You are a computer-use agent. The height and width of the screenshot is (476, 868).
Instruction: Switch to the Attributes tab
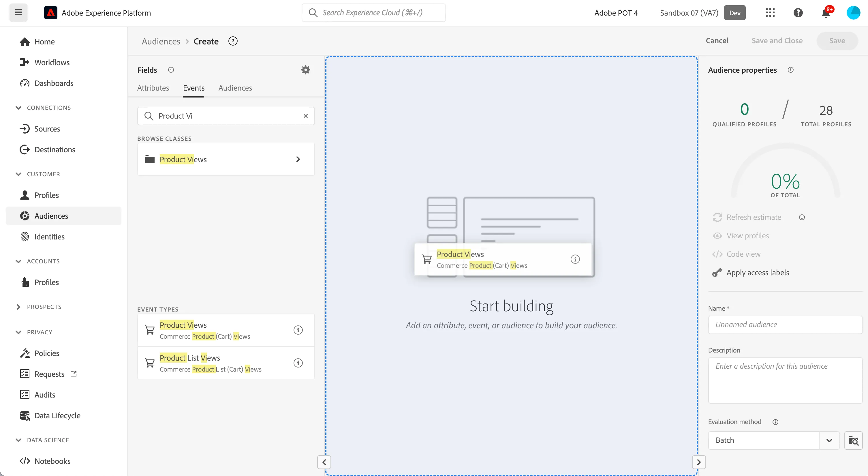[x=153, y=88]
